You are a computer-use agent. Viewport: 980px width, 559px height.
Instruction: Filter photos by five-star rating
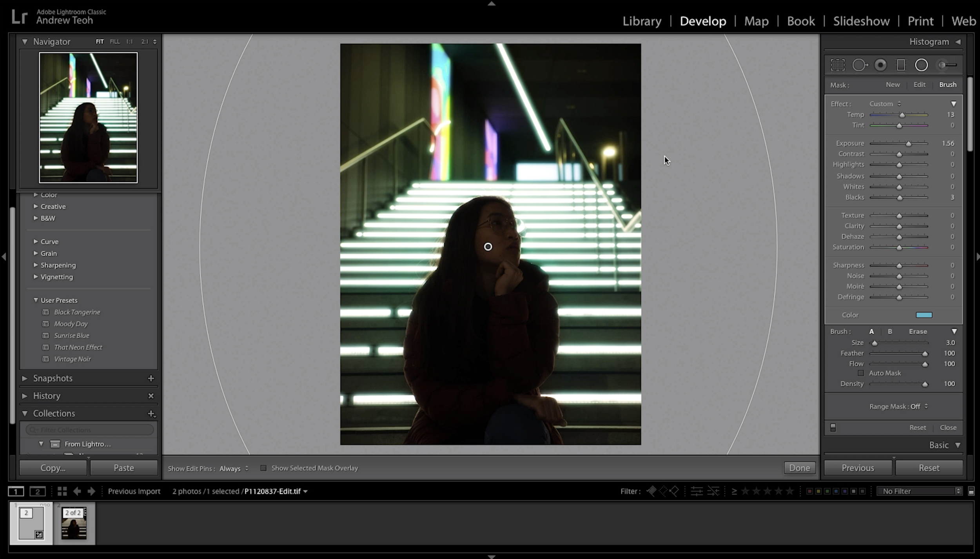point(789,490)
